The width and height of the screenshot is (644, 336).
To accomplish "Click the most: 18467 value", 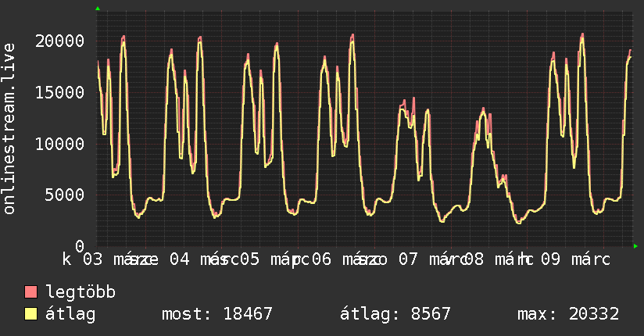I will (x=216, y=314).
